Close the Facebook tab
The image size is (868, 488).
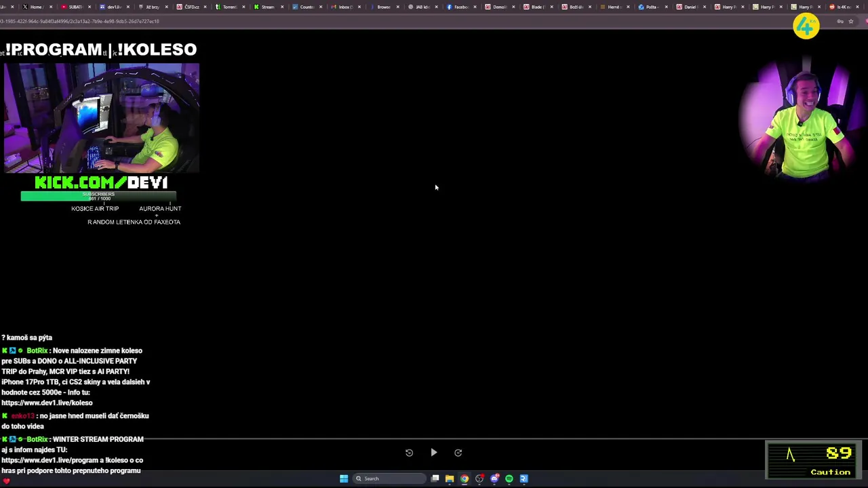[x=475, y=7]
